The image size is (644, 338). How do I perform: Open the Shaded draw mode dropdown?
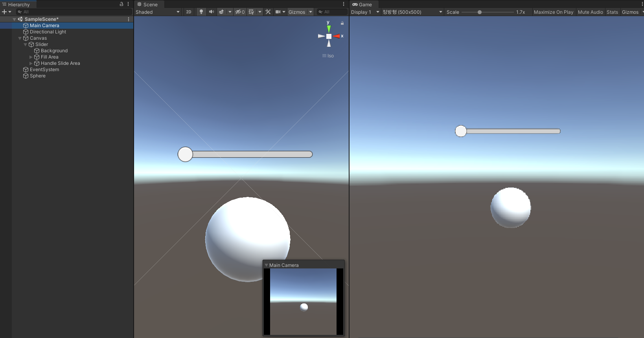tap(158, 12)
